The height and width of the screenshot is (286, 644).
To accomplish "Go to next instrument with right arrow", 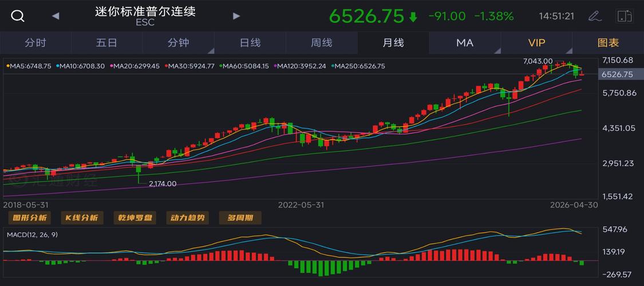I will [236, 16].
